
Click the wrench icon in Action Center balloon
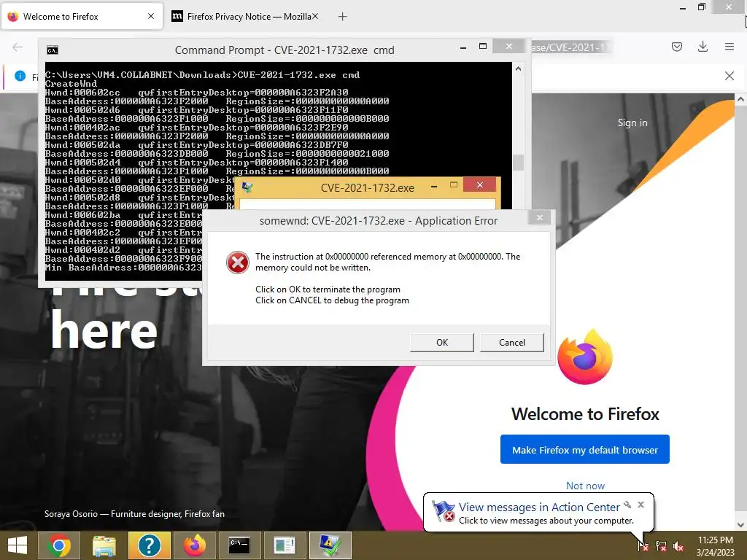tap(627, 505)
